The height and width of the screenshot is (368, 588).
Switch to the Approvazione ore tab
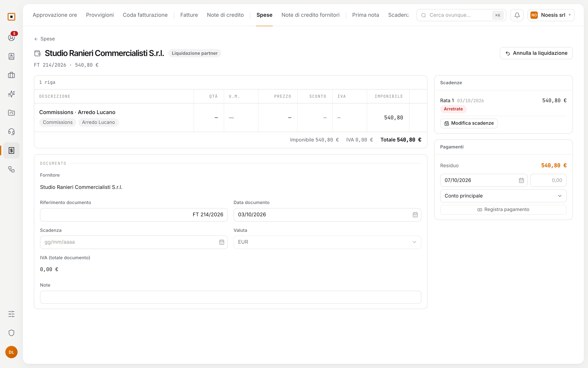click(55, 15)
